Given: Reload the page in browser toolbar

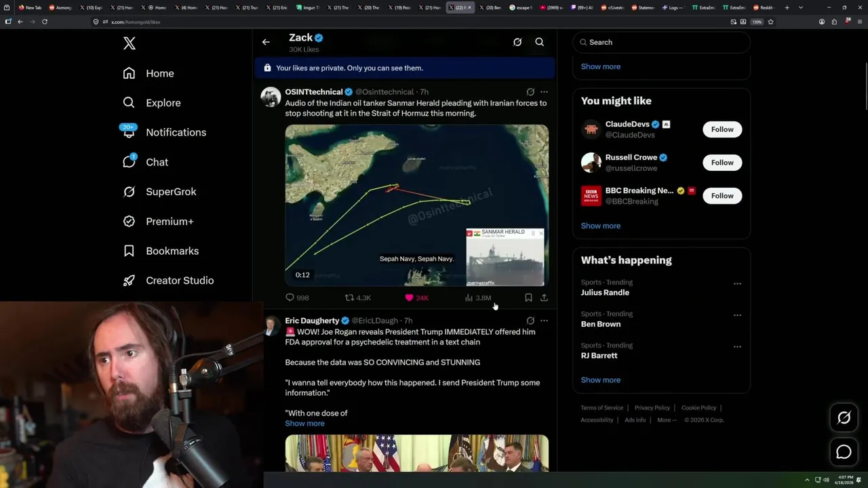Looking at the screenshot, I should [44, 22].
